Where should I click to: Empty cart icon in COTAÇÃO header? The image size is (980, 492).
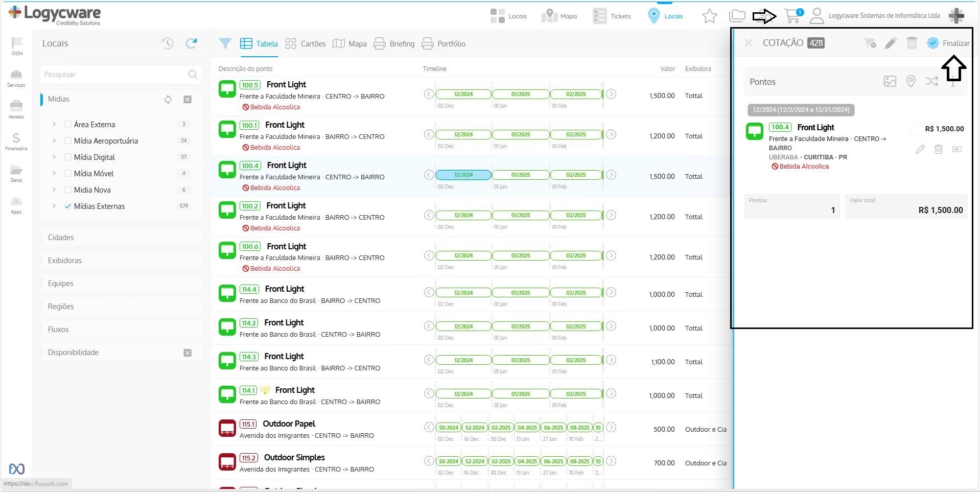click(870, 43)
